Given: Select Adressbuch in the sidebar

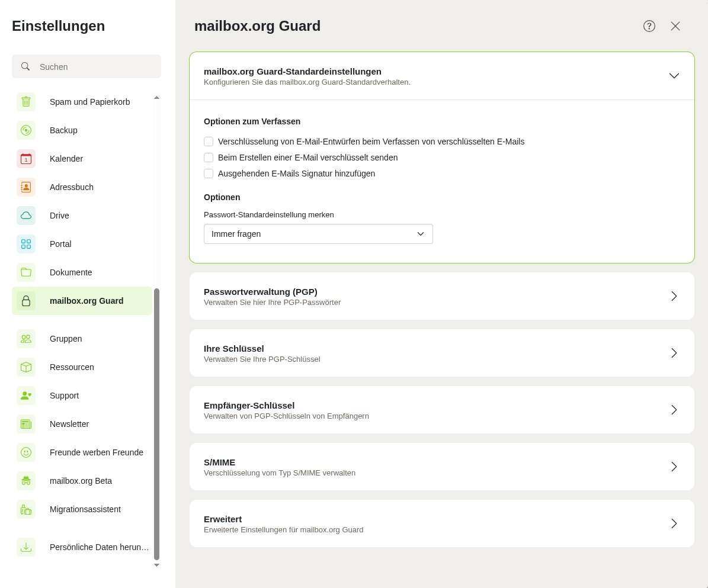Looking at the screenshot, I should pyautogui.click(x=82, y=187).
